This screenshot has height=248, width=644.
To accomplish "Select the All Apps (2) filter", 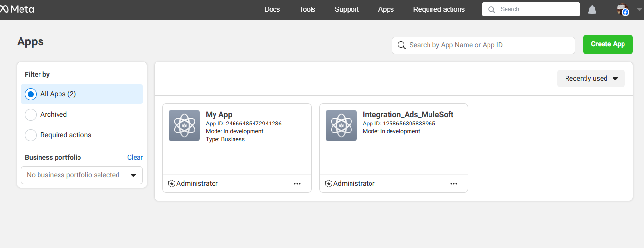I will [31, 94].
